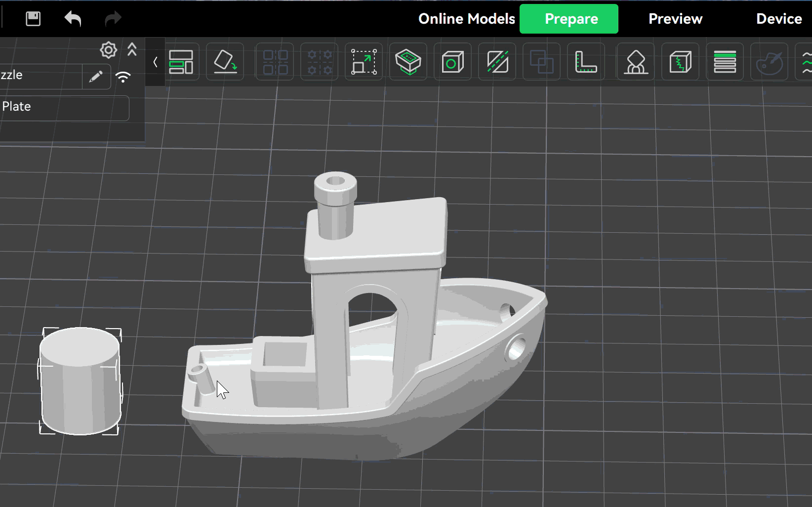Viewport: 812px width, 507px height.
Task: Open printer settings gear icon
Action: (x=109, y=50)
